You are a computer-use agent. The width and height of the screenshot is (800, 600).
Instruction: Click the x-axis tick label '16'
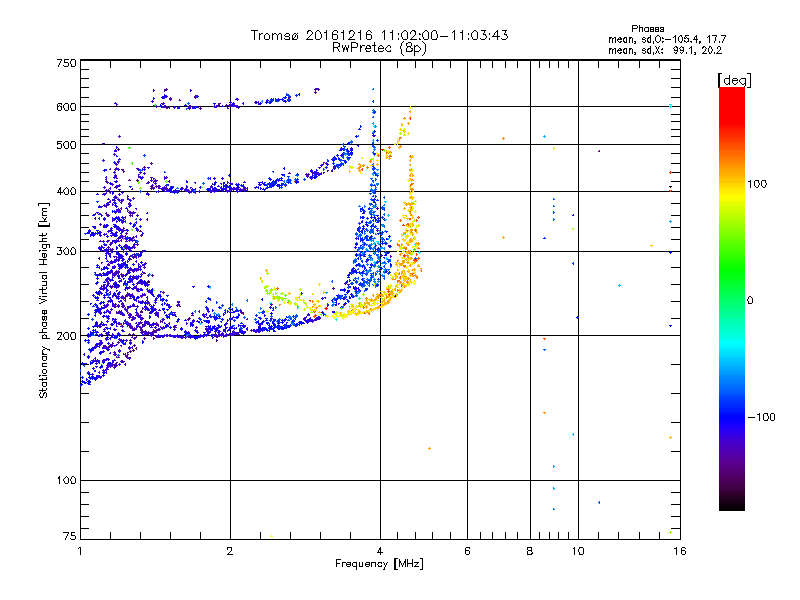tap(680, 551)
